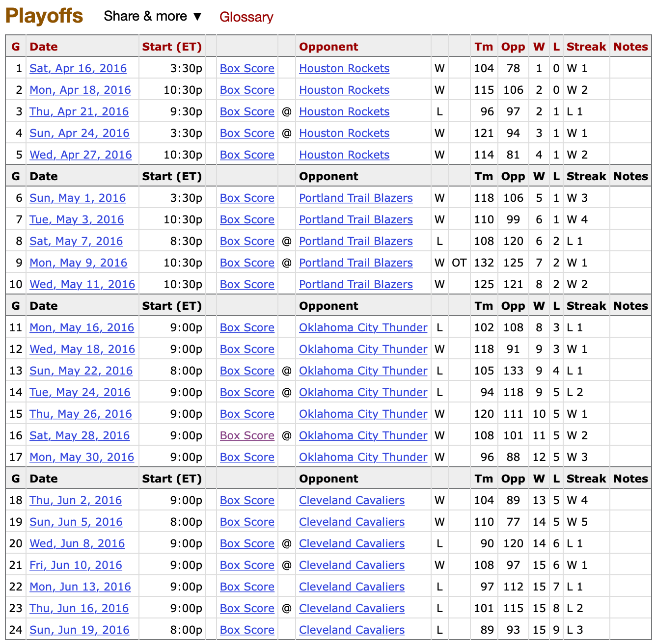Open Wed, May 11, 2016 date link

coord(82,284)
